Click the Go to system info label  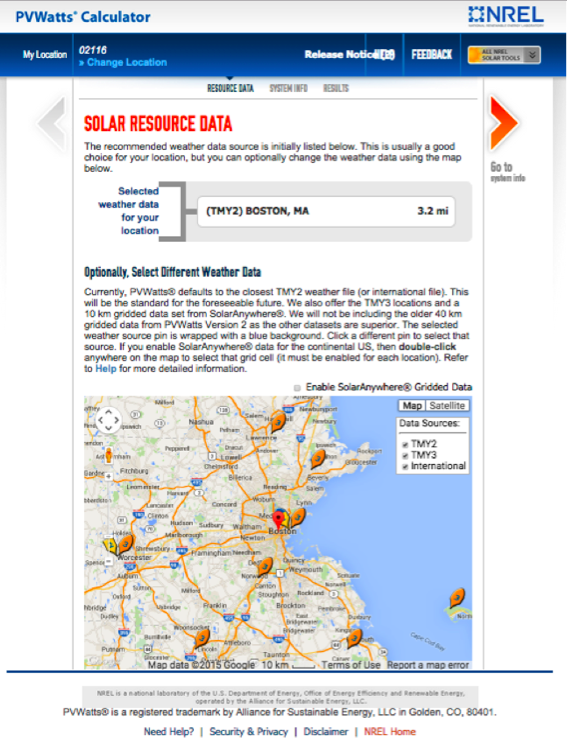508,172
